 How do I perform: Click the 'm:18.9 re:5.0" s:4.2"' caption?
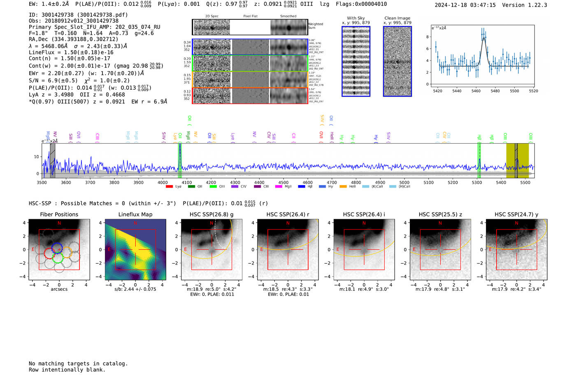click(212, 289)
